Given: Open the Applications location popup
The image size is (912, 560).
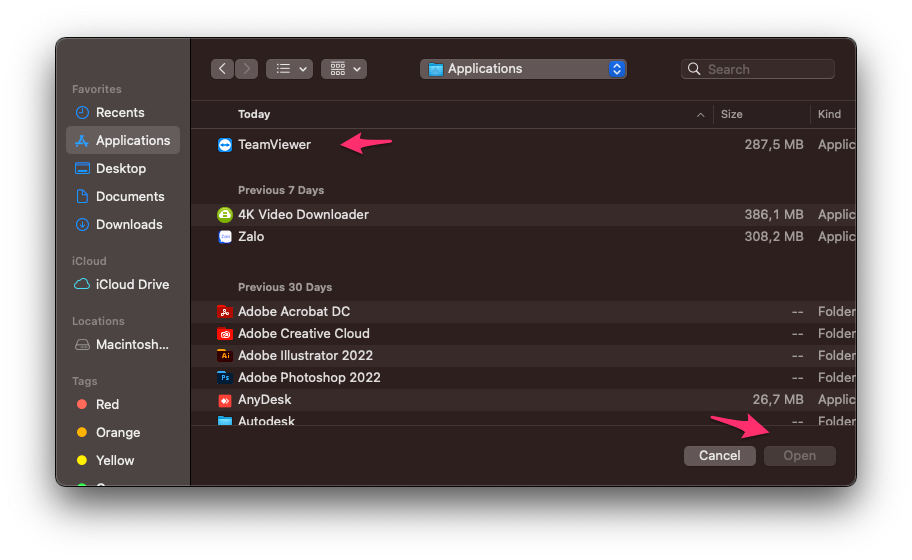Looking at the screenshot, I should 523,69.
